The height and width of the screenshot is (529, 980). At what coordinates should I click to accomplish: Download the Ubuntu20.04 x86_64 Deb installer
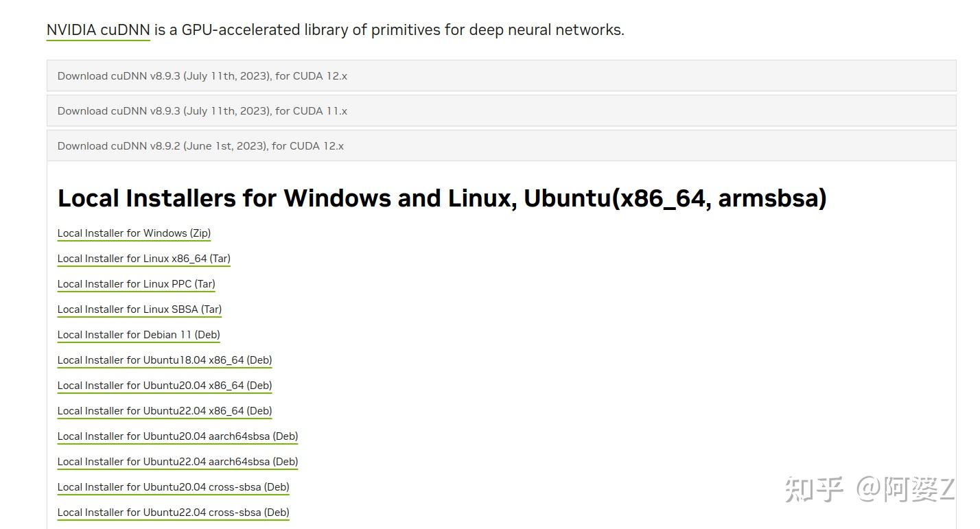pyautogui.click(x=165, y=385)
